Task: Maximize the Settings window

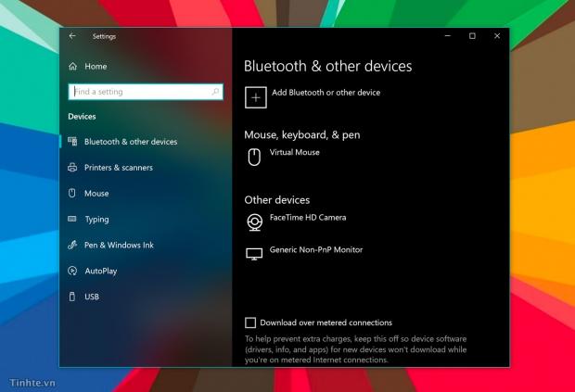Action: pos(472,36)
